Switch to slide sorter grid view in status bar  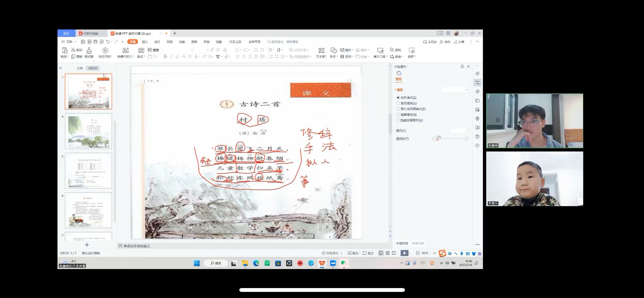pos(387,253)
